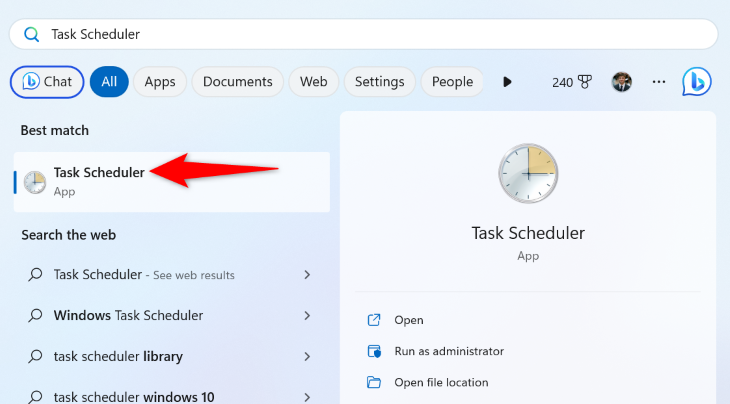The image size is (730, 404).
Task: Select 'task scheduler windows 10' suggestion
Action: coord(134,396)
